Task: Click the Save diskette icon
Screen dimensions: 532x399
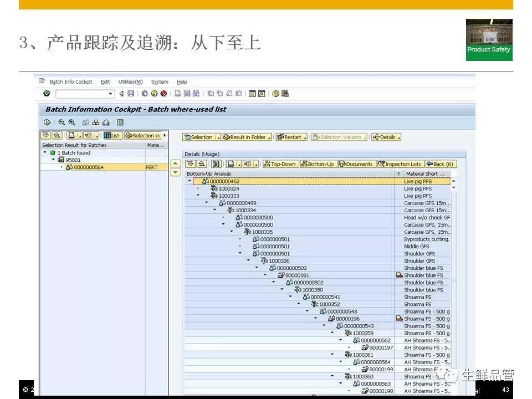Action: pyautogui.click(x=131, y=94)
